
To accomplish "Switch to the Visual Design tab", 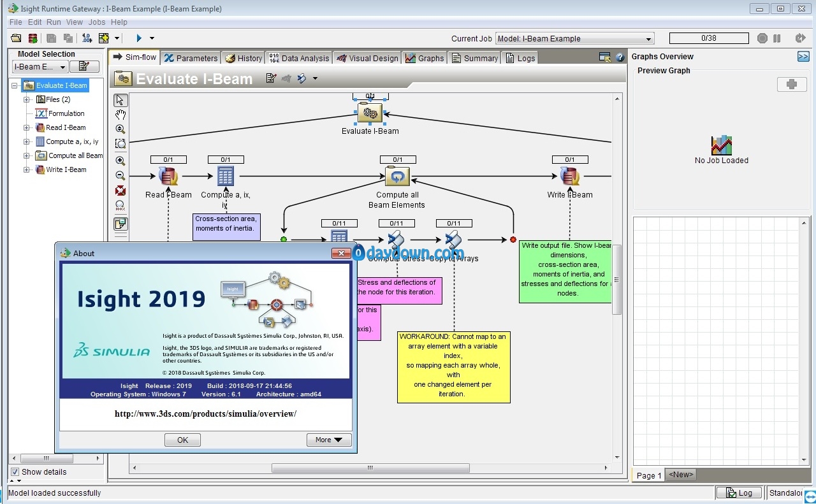I will click(x=367, y=58).
